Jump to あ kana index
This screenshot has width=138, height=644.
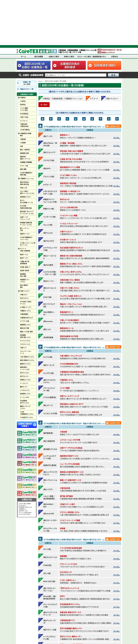click(43, 119)
